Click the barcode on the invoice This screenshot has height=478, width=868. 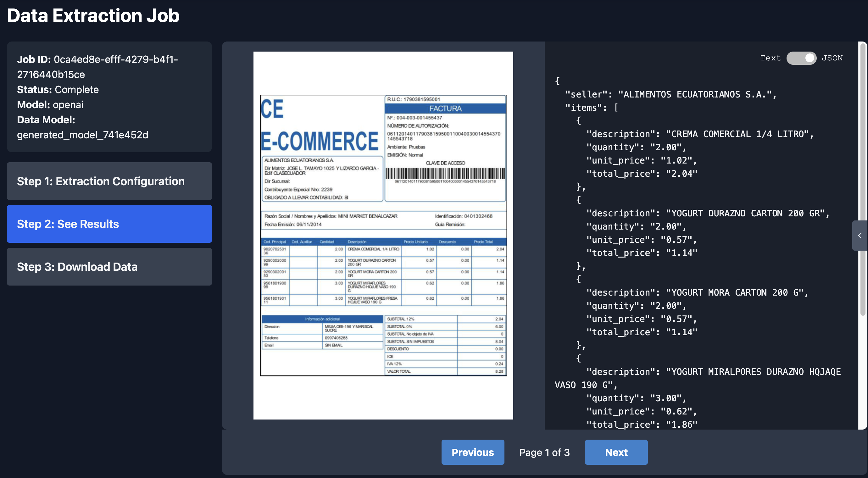click(x=445, y=173)
